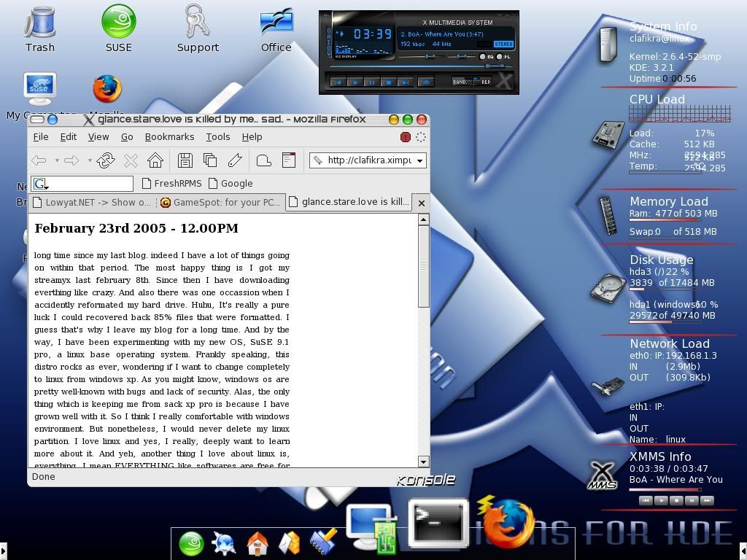Click the Mozilla icon on the desktop
The image size is (747, 560).
(107, 89)
